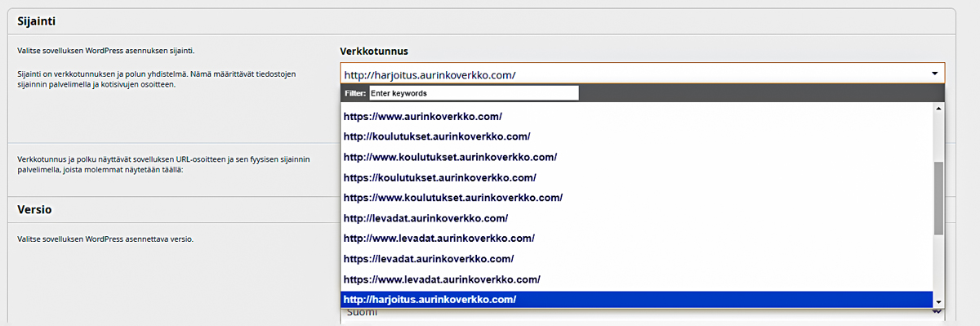Choose highlighted http://harjoitus.aurinkoverkko.com/ list option
The width and height of the screenshot is (980, 326).
click(637, 300)
